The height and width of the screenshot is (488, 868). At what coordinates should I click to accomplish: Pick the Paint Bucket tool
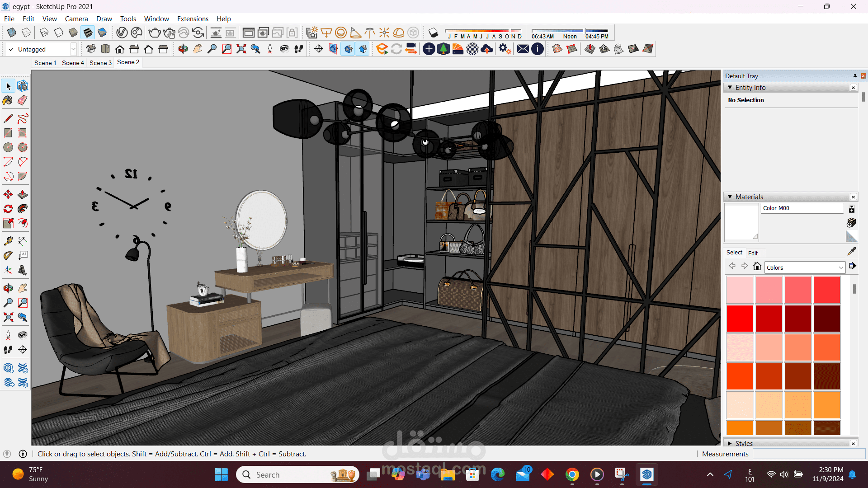coord(8,100)
